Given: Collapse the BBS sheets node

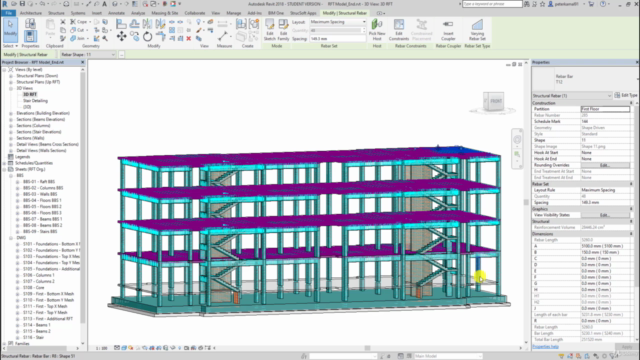Looking at the screenshot, I should [x=11, y=176].
